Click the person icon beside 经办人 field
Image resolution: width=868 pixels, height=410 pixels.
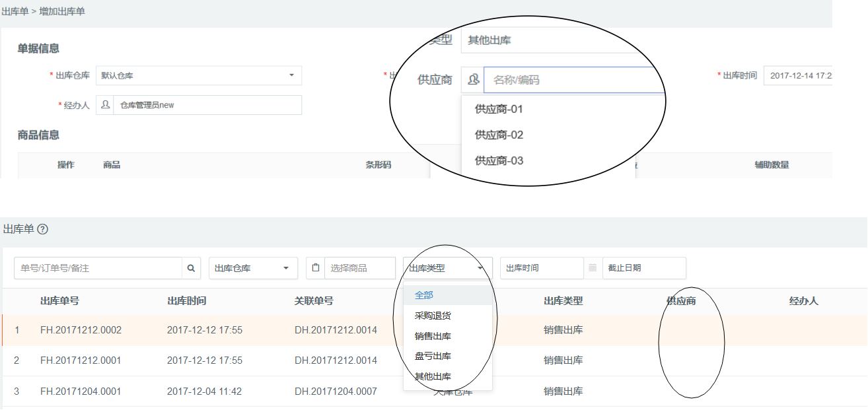(x=105, y=105)
